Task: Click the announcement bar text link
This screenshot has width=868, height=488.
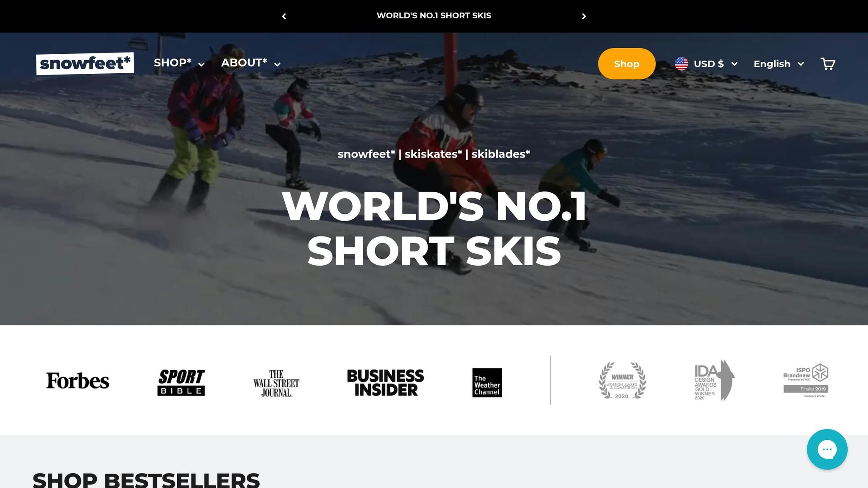Action: point(434,16)
